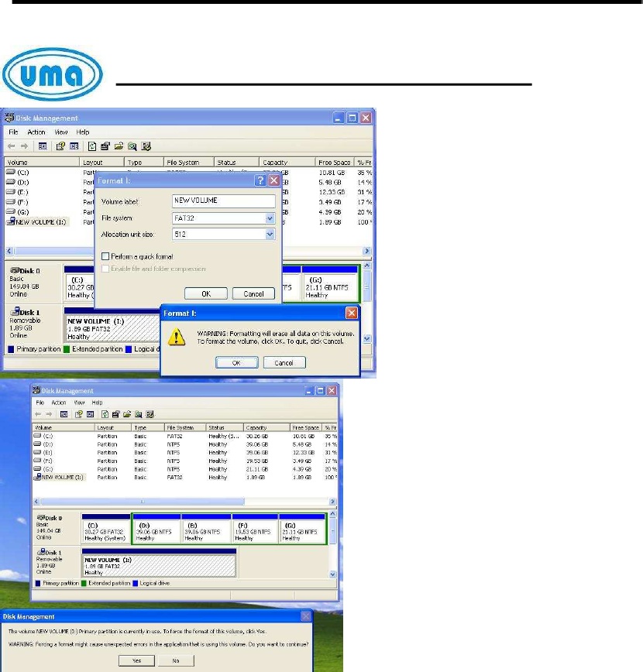The width and height of the screenshot is (643, 672).
Task: Select (D:) volume in upper window list
Action: [x=18, y=182]
